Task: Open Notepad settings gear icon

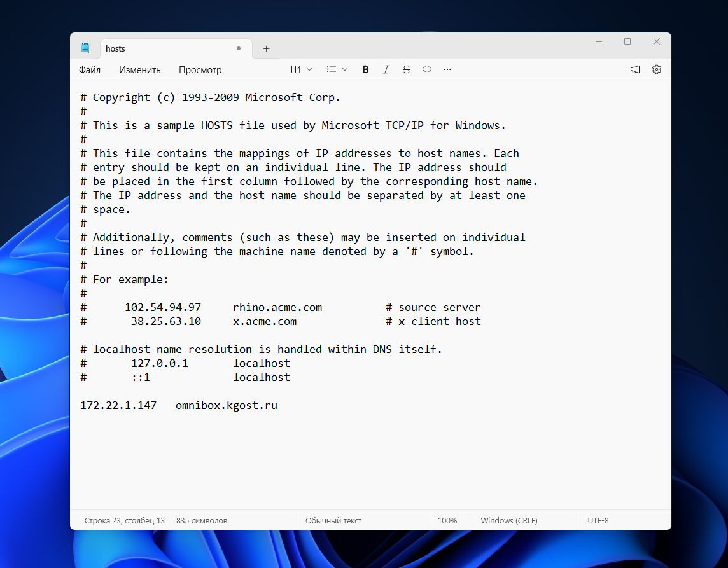Action: tap(657, 69)
